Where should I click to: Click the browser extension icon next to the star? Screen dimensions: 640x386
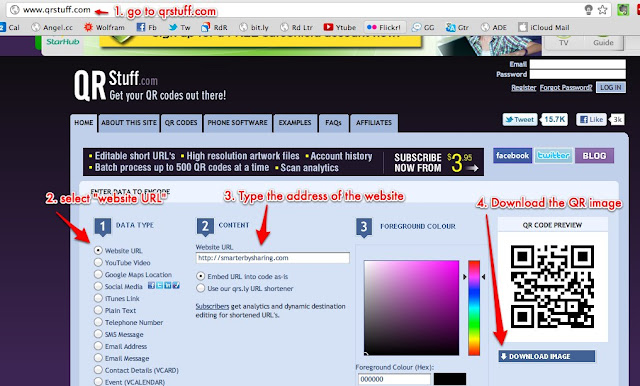(x=623, y=10)
